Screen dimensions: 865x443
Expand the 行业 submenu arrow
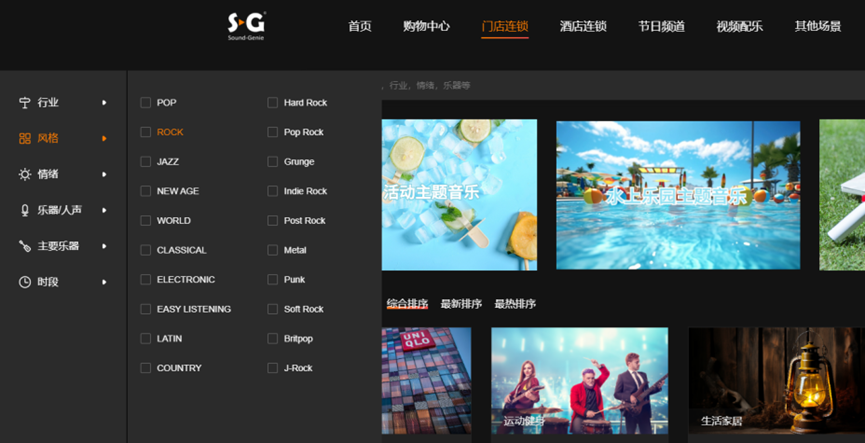pos(104,103)
